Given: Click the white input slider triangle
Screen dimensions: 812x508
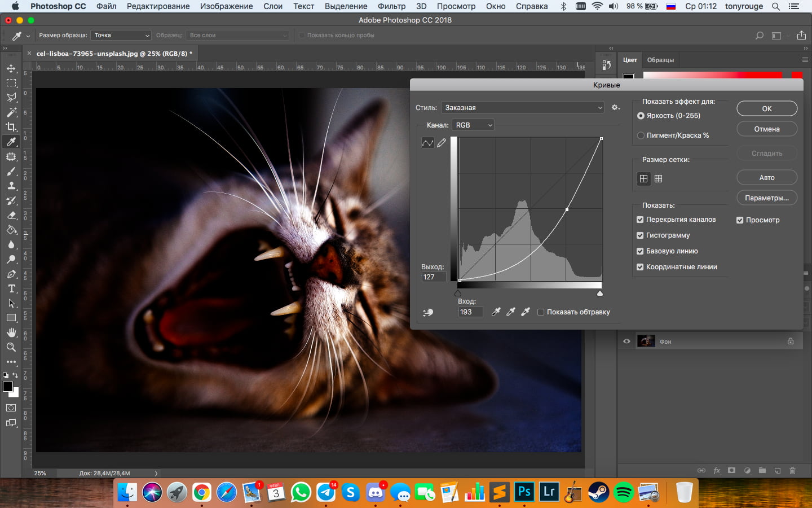Looking at the screenshot, I should pyautogui.click(x=599, y=294).
